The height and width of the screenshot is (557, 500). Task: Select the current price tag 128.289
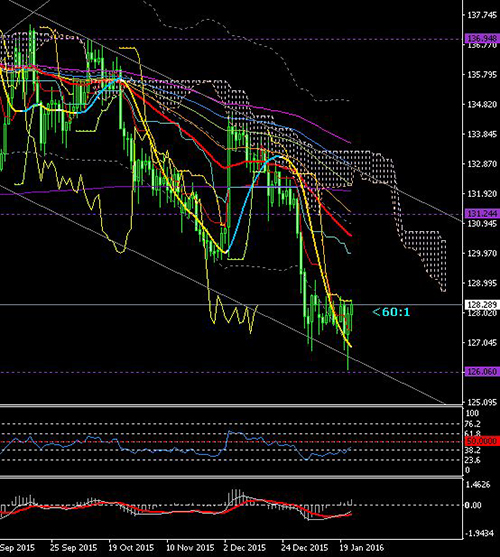482,305
